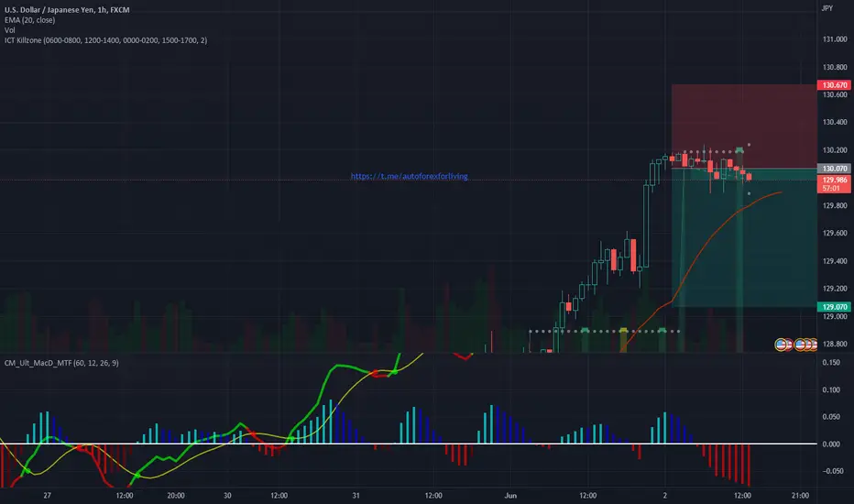This screenshot has width=854, height=504.
Task: Select the red stop-loss zone of short position
Action: (x=744, y=126)
